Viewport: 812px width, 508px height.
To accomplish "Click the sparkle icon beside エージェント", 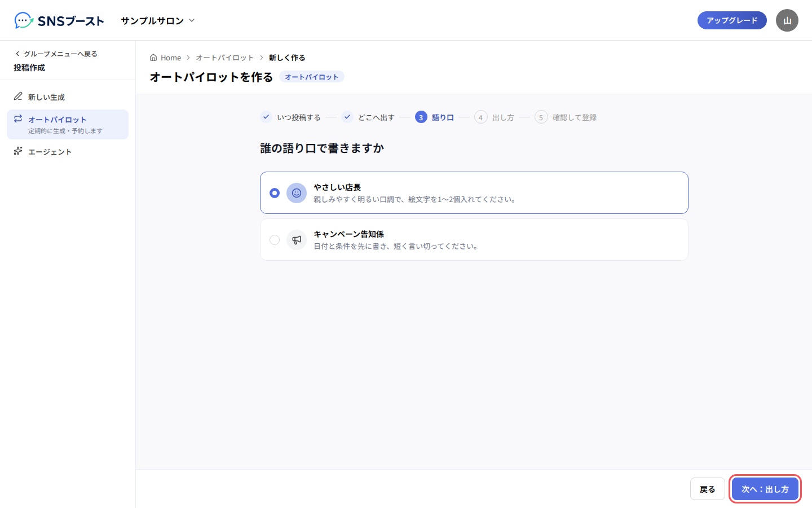I will [x=18, y=151].
